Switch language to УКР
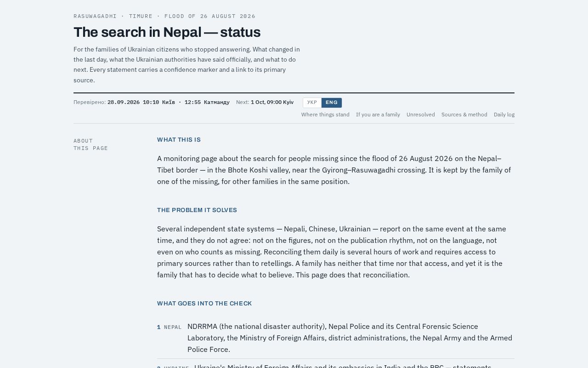This screenshot has height=368, width=588. tap(312, 103)
